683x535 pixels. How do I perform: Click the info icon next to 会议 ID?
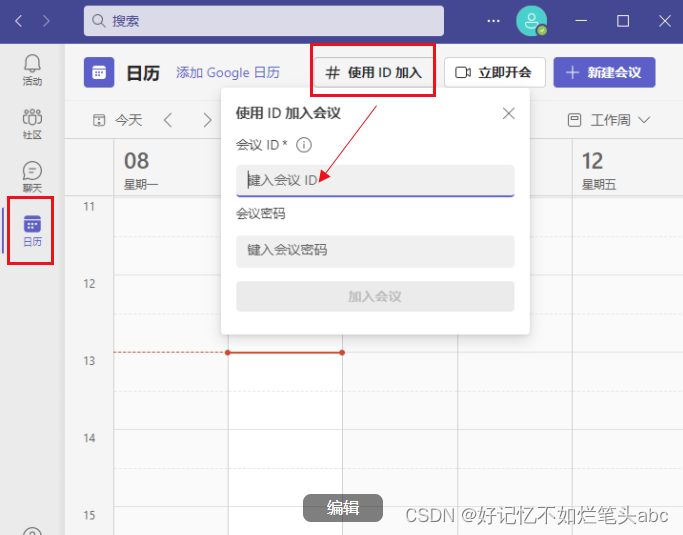[x=304, y=145]
